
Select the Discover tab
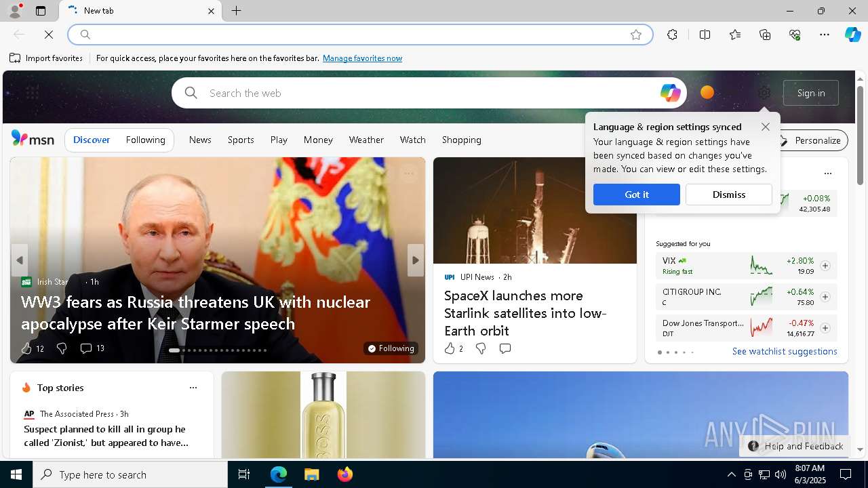(x=92, y=140)
